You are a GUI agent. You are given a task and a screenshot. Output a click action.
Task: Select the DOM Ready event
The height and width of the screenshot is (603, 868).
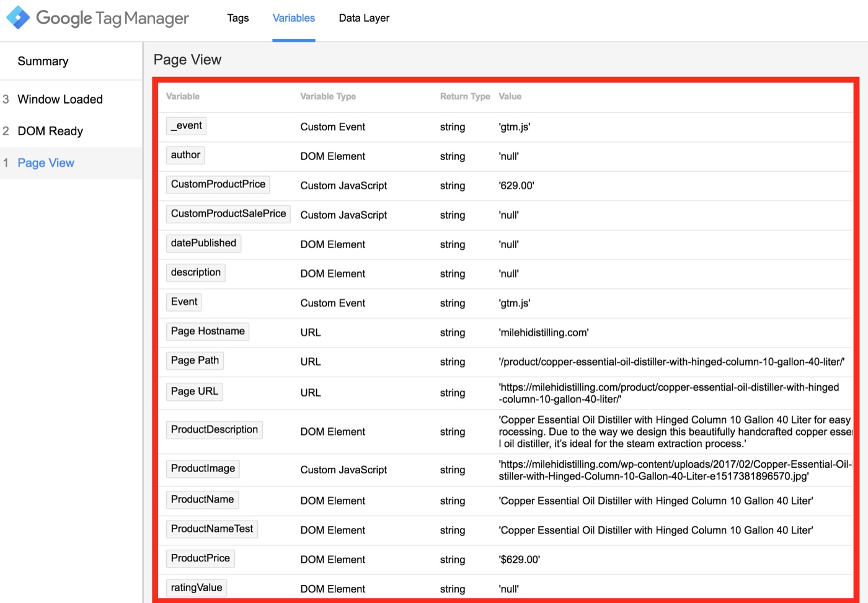[50, 131]
